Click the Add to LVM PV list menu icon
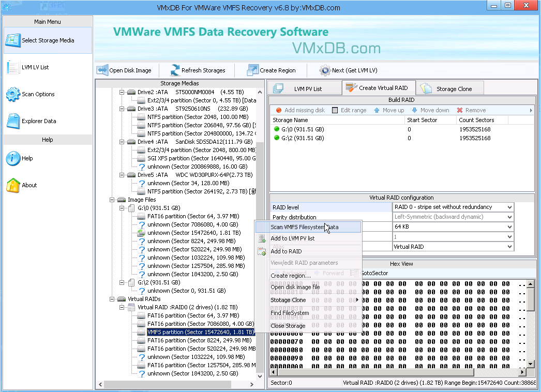The height and width of the screenshot is (392, 541). [x=262, y=238]
